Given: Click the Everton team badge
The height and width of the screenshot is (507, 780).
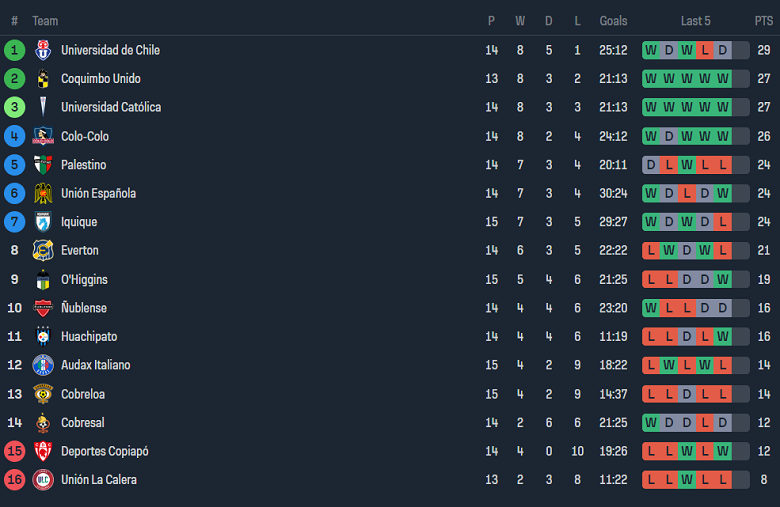Looking at the screenshot, I should (x=43, y=250).
